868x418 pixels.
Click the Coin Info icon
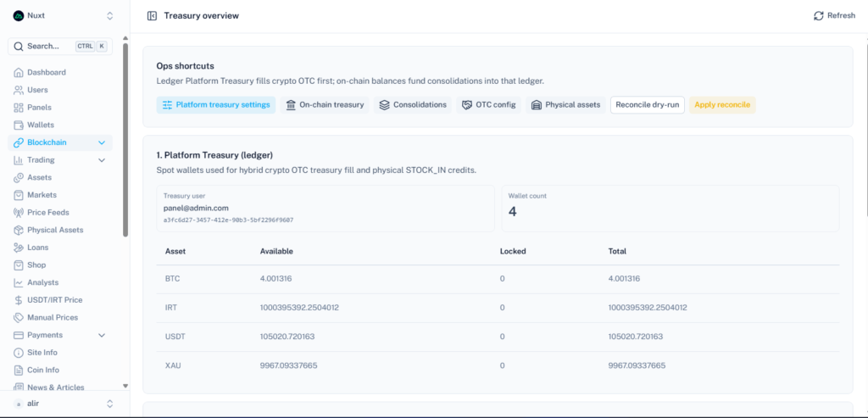tap(19, 370)
